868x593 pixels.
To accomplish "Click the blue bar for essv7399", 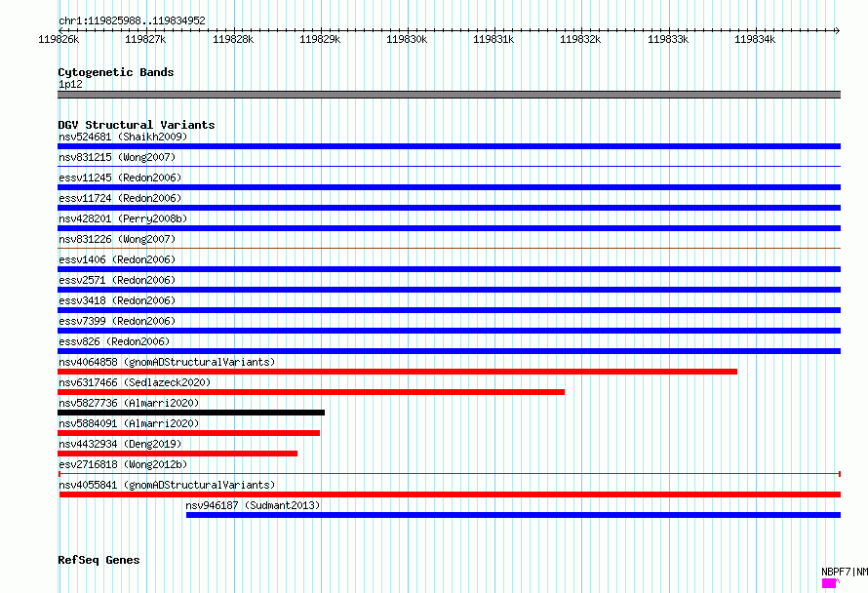I will [449, 331].
